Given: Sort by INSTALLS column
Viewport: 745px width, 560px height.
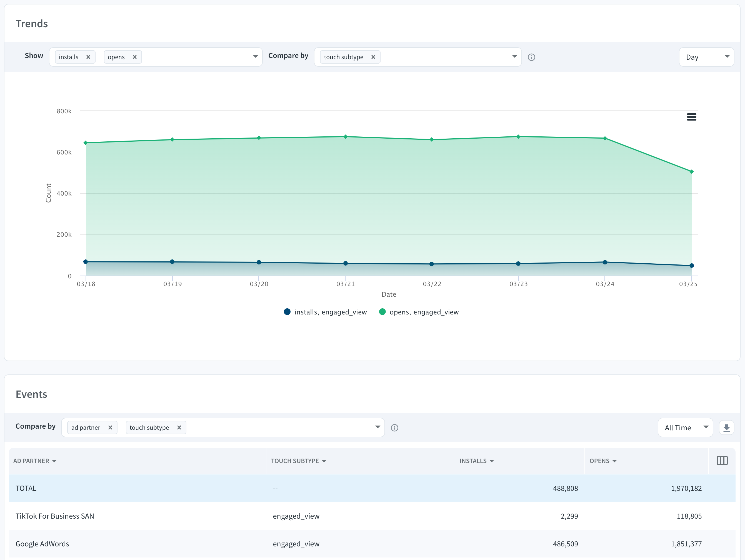Looking at the screenshot, I should coord(477,461).
